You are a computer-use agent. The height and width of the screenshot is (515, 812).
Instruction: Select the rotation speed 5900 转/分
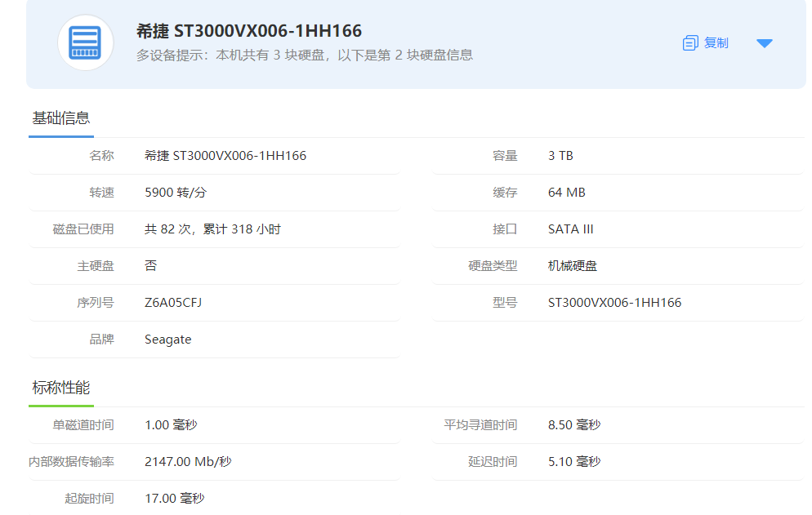[176, 193]
